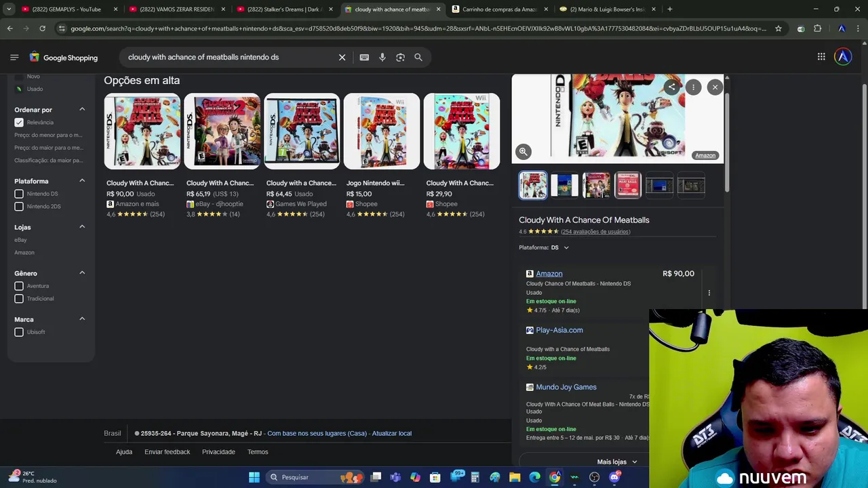Open the Google Shopping hamburger menu
The height and width of the screenshot is (488, 868).
[14, 58]
